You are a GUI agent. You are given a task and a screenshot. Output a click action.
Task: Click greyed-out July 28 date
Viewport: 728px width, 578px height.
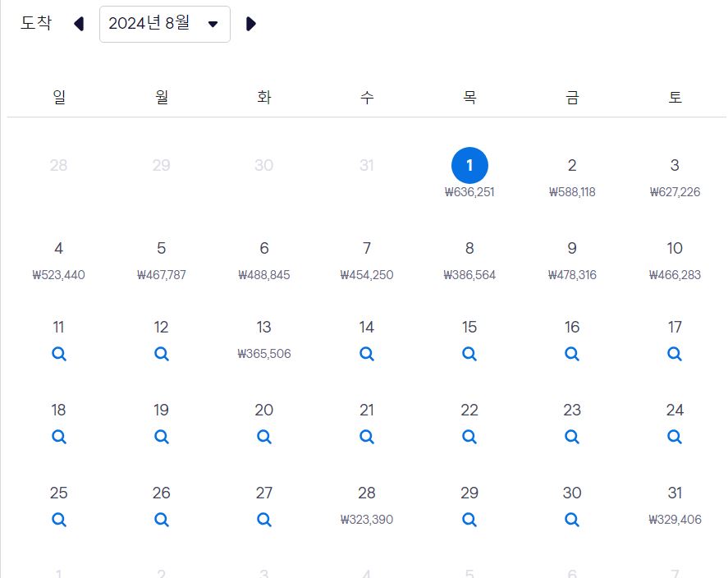click(58, 165)
